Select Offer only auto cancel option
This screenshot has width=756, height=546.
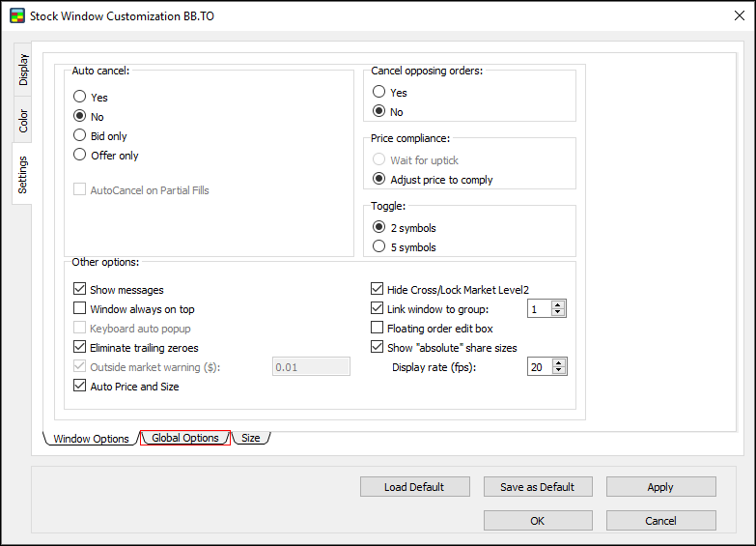click(80, 156)
